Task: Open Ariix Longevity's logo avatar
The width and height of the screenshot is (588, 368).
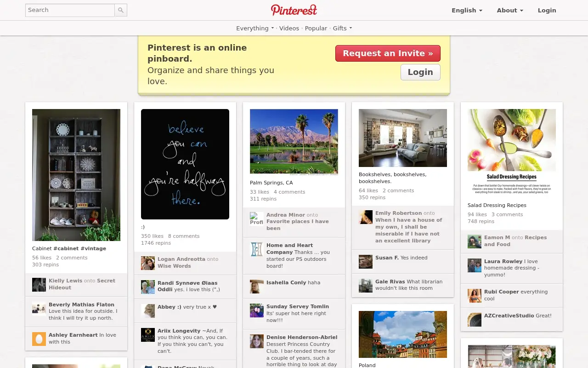Action: (x=148, y=334)
